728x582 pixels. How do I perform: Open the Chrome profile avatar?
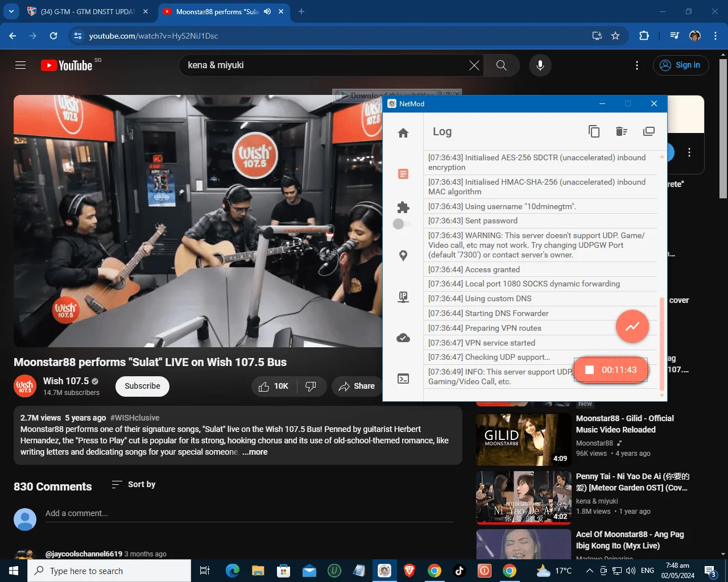tap(695, 36)
